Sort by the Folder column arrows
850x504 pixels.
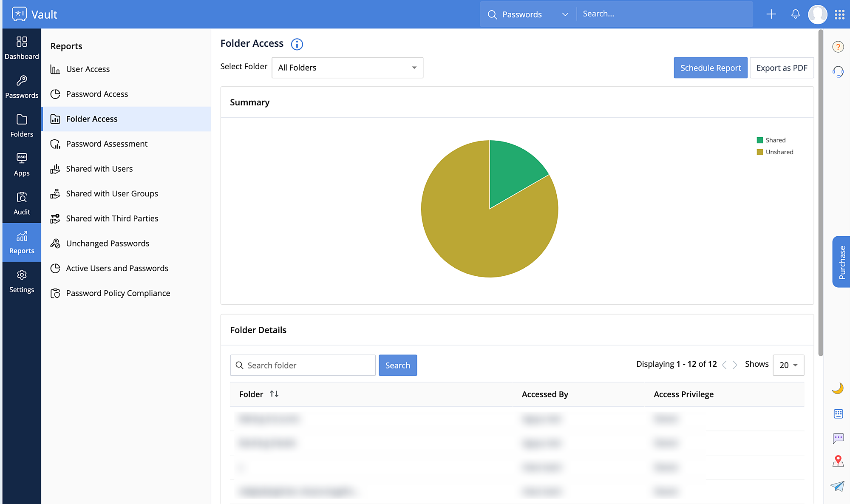tap(274, 394)
